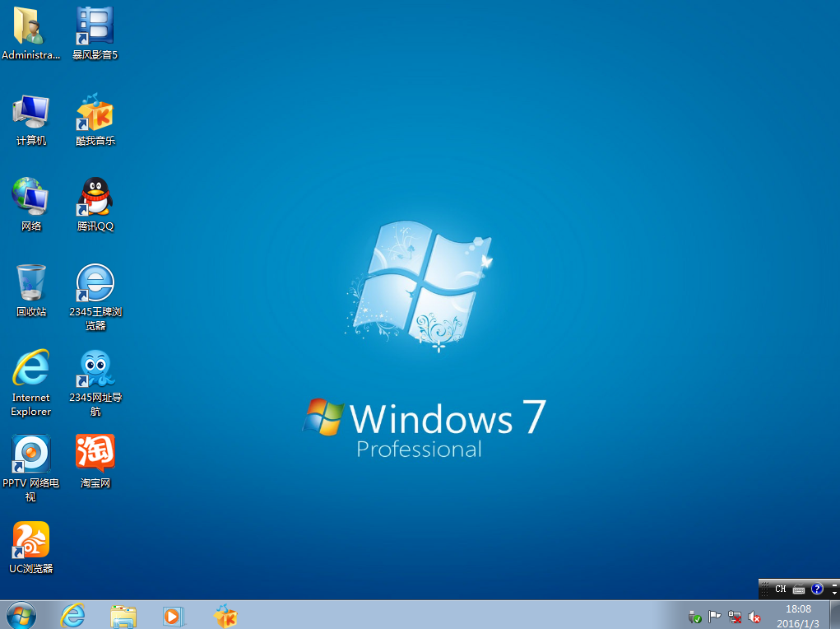Open the Windows Start menu orb

point(21,615)
